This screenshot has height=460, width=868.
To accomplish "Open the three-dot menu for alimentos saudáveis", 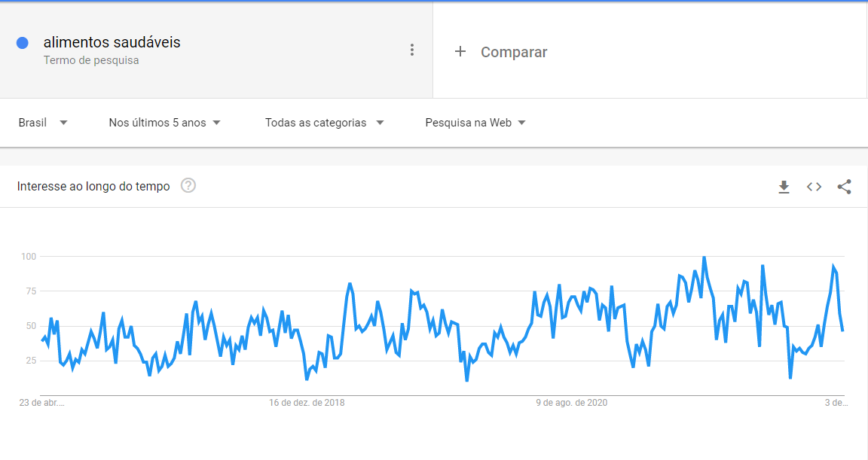I will (411, 50).
